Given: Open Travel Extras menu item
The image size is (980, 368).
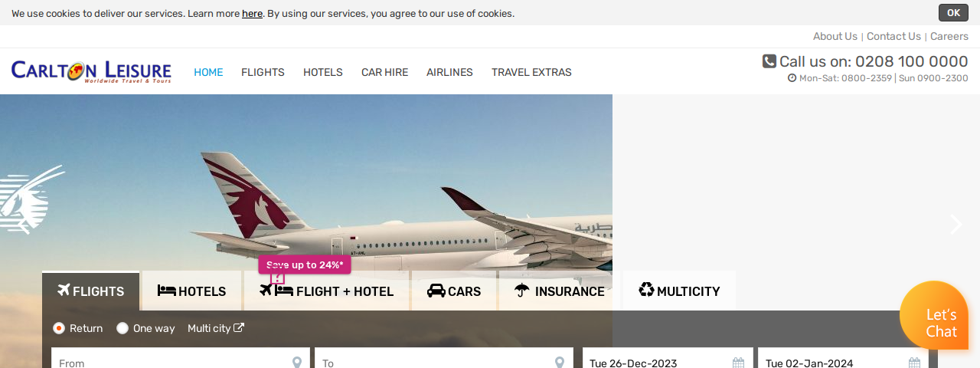Looking at the screenshot, I should click(531, 72).
